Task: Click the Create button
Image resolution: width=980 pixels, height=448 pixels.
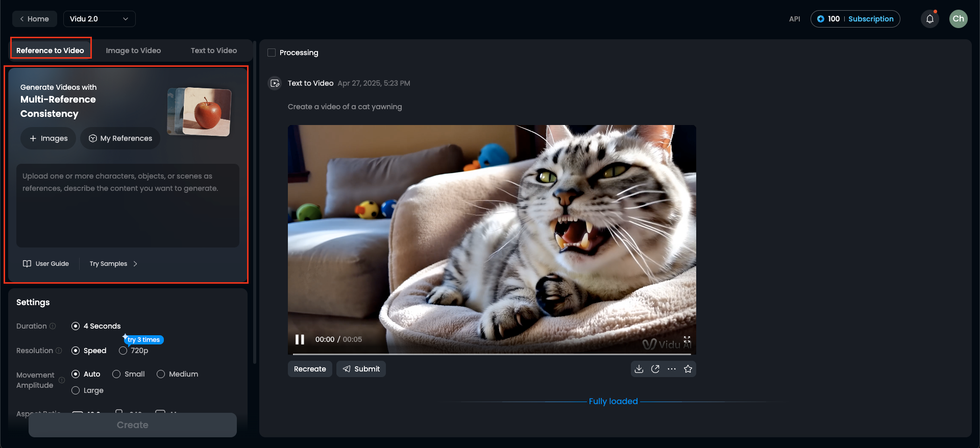Action: (x=133, y=425)
